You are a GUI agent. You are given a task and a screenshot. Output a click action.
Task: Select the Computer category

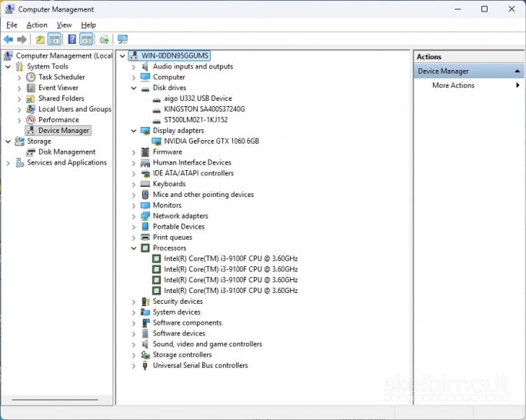point(168,77)
